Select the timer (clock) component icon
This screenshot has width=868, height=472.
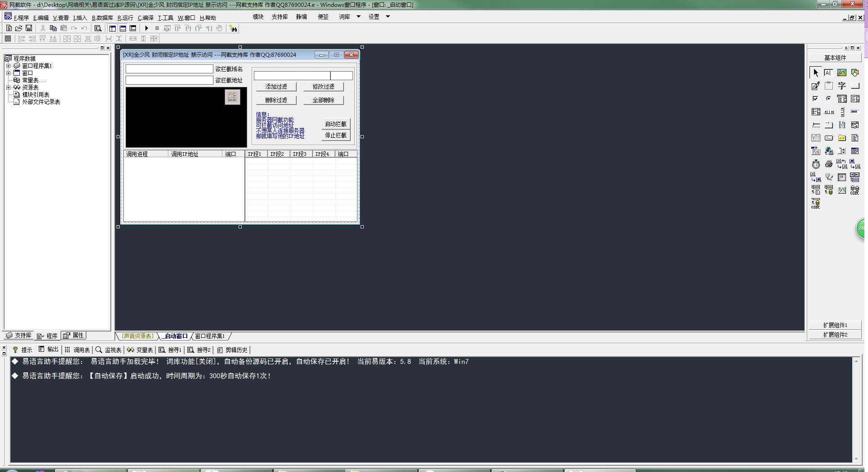pyautogui.click(x=816, y=164)
